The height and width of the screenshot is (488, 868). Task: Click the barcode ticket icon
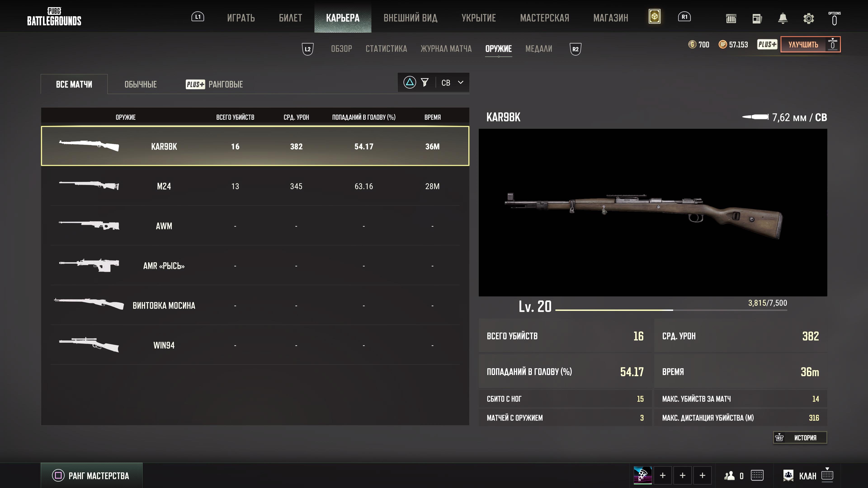tap(731, 19)
